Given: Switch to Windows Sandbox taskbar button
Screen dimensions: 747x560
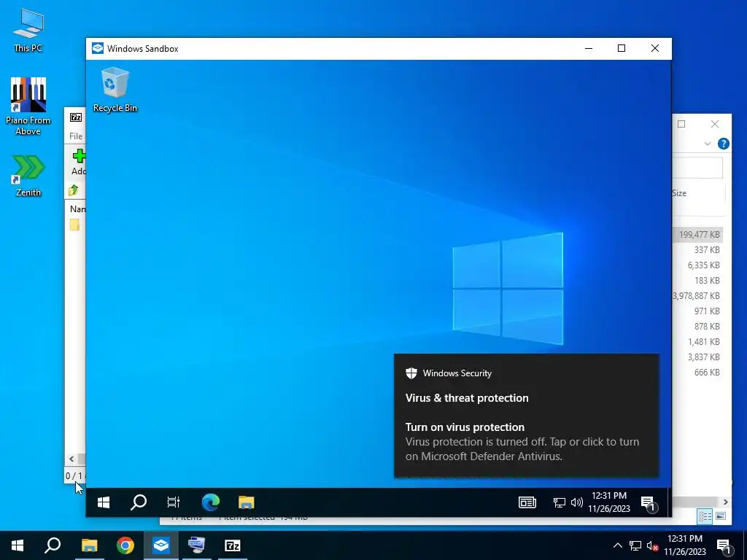Looking at the screenshot, I should [x=161, y=545].
